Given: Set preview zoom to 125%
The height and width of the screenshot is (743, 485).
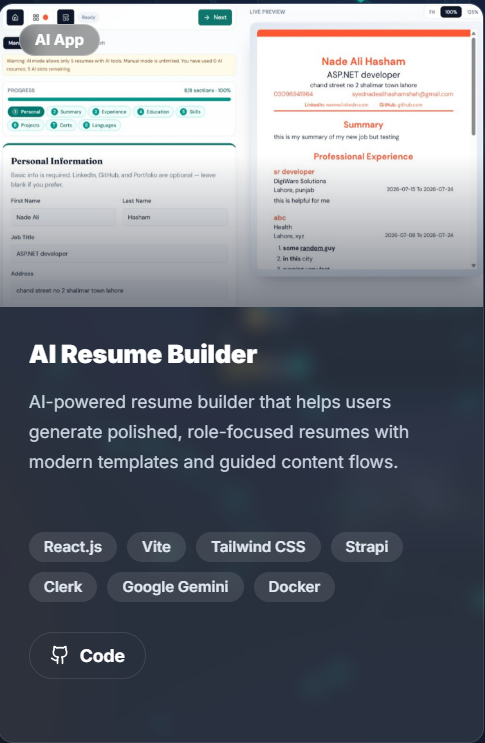Looking at the screenshot, I should 472,12.
